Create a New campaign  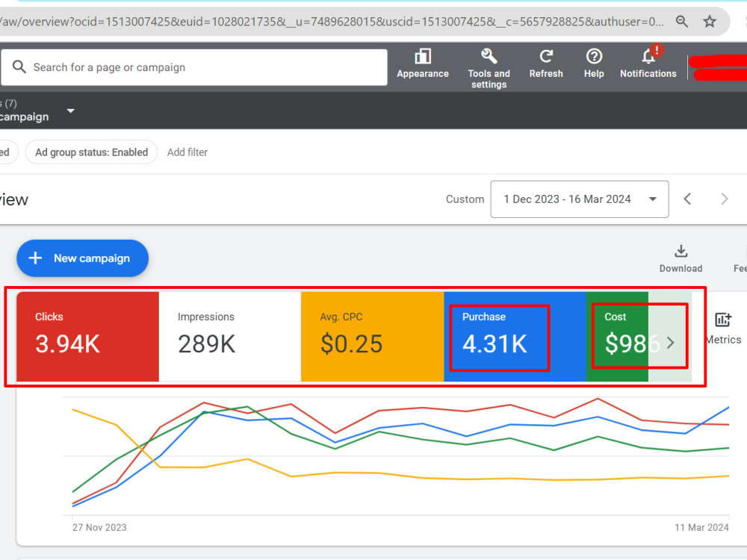click(82, 258)
